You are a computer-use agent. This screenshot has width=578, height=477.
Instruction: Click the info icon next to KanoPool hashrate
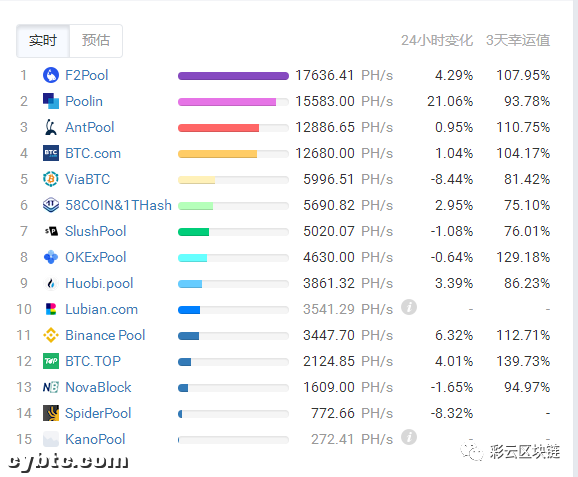[x=409, y=437]
